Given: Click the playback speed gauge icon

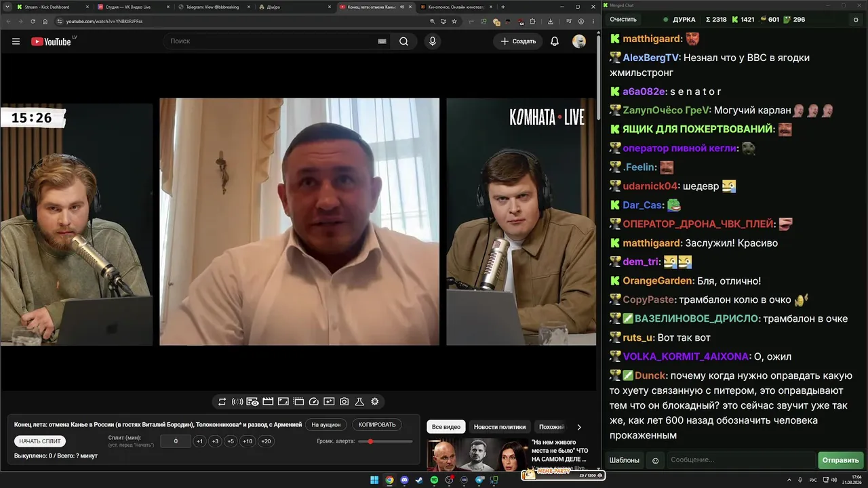Looking at the screenshot, I should tap(314, 402).
